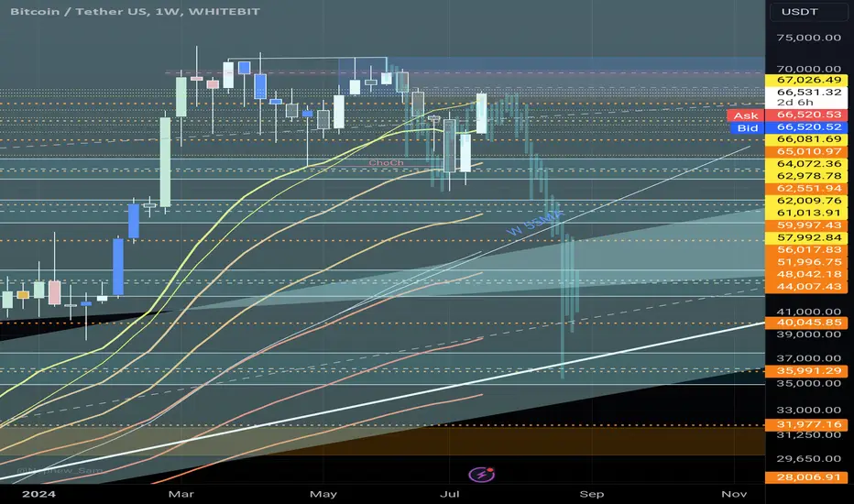The height and width of the screenshot is (504, 854).
Task: Click the 2024 label on time axis
Action: coord(38,494)
